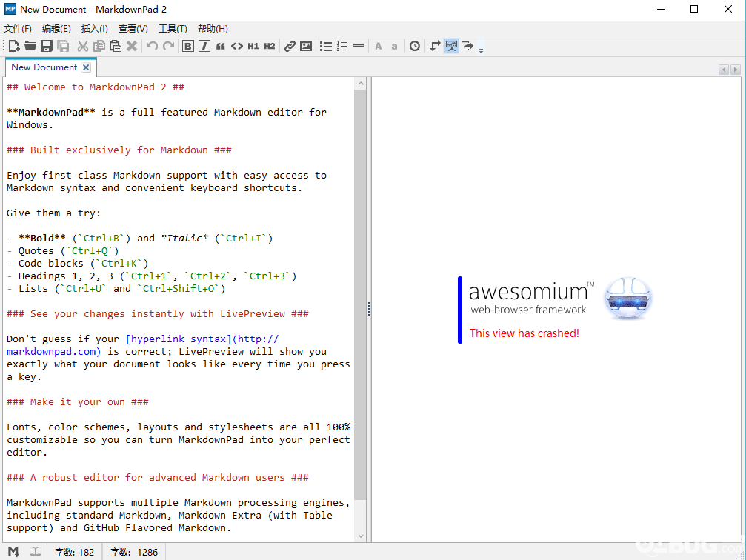Open the 文件(F) menu
Image resolution: width=746 pixels, height=560 pixels.
(18, 29)
